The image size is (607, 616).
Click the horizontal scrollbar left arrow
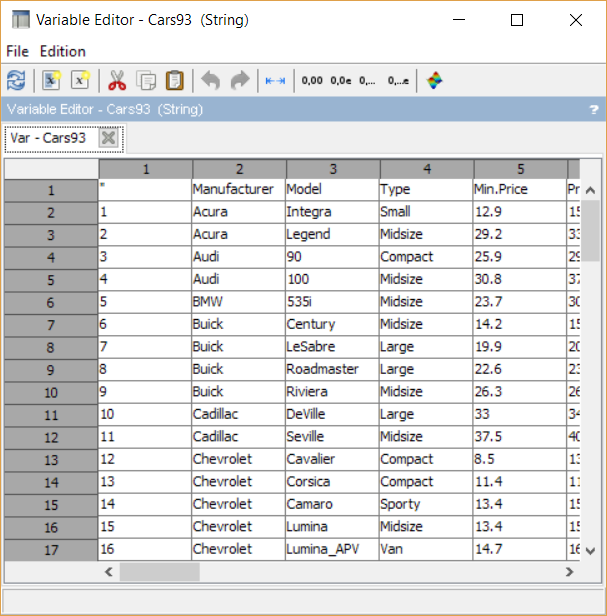pyautogui.click(x=109, y=572)
